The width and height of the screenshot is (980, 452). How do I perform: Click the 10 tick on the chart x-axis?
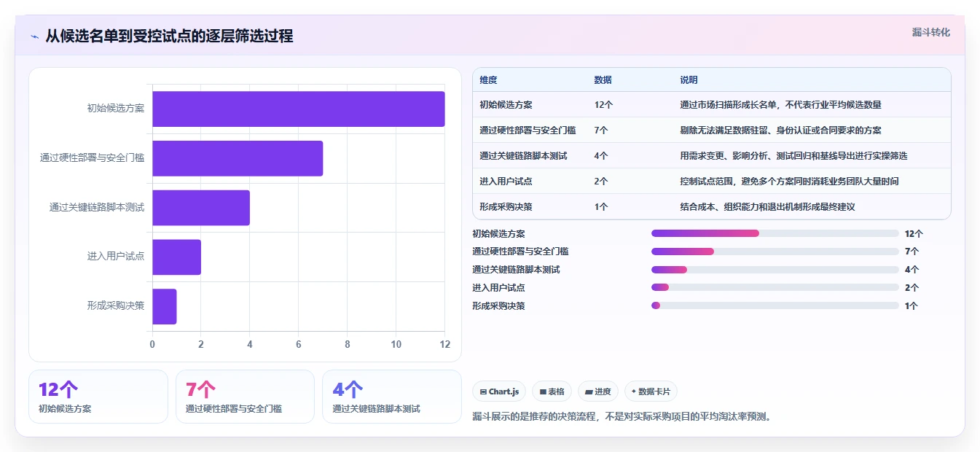coord(396,344)
